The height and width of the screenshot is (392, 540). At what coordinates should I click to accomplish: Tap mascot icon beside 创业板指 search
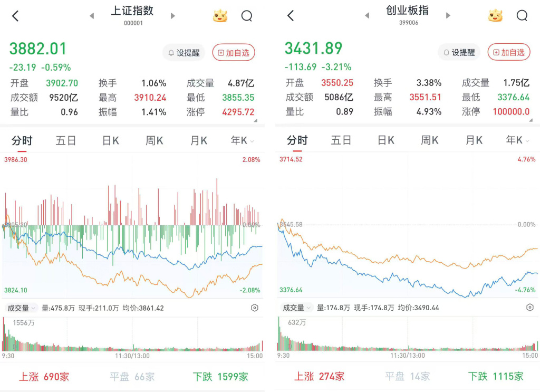tap(495, 15)
